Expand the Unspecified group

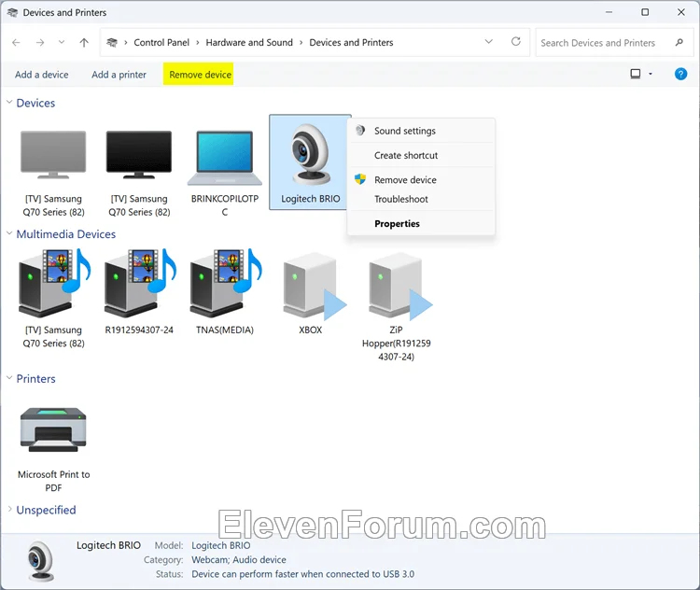(9, 509)
